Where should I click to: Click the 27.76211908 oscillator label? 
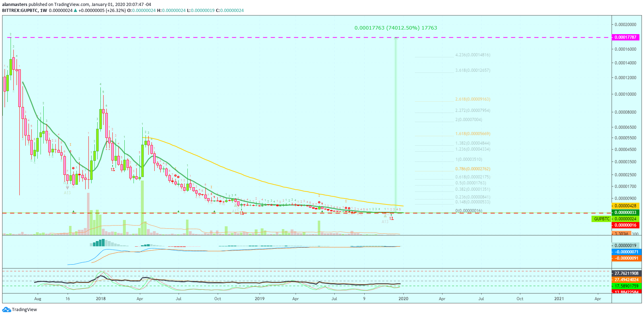(626, 273)
